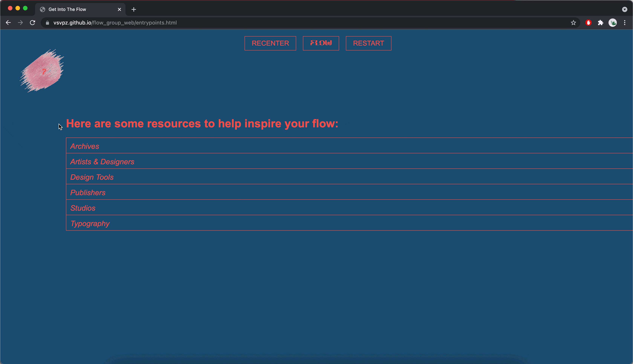Click the green fullscreen window button
The image size is (633, 364).
click(25, 8)
